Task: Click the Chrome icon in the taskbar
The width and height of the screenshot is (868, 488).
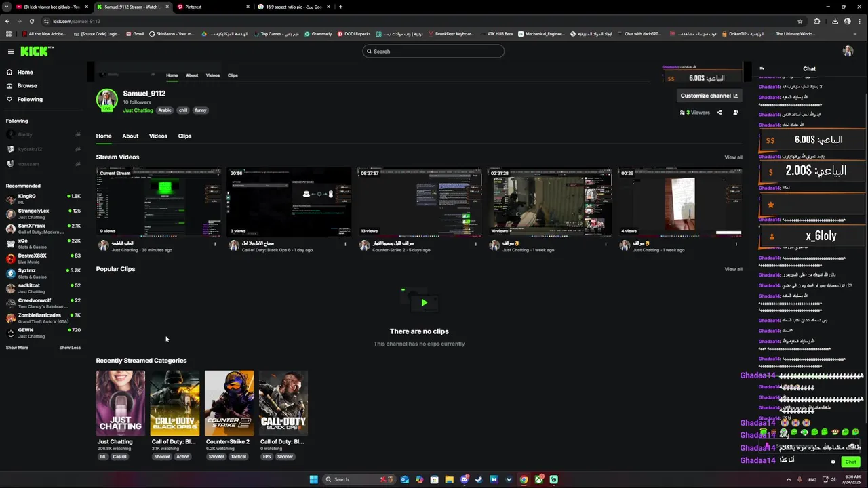Action: point(524,480)
